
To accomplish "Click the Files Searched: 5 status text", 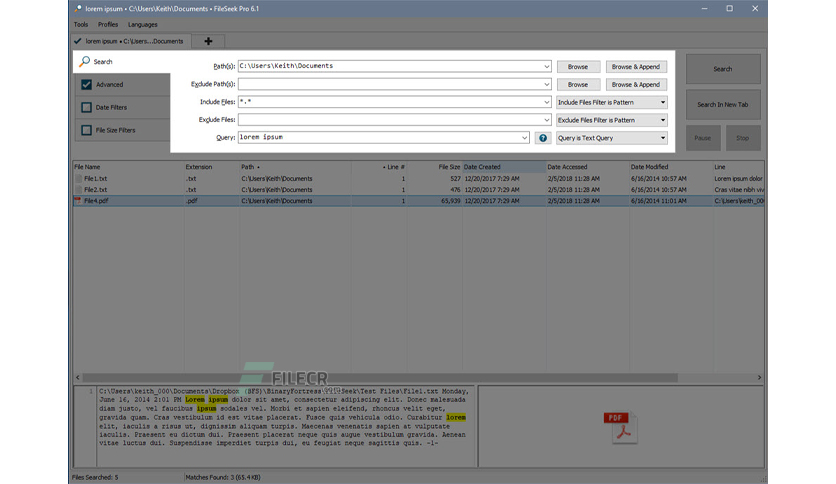I will click(x=95, y=477).
